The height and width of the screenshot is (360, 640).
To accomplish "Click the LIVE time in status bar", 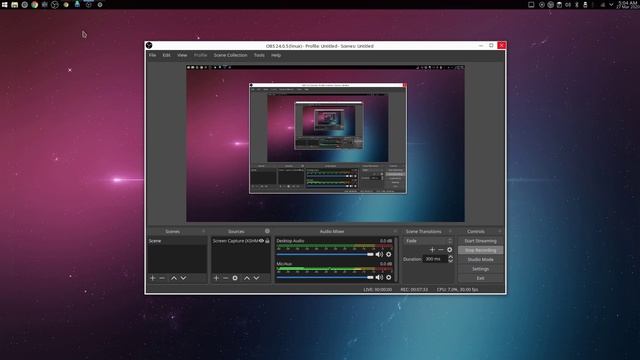I will tap(378, 289).
